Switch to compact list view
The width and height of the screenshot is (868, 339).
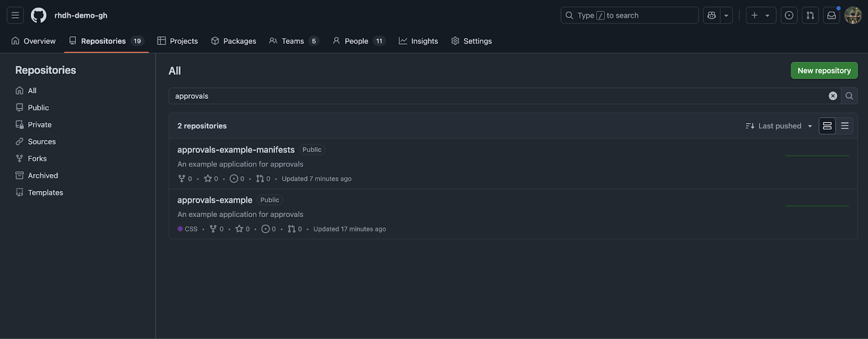(x=845, y=126)
